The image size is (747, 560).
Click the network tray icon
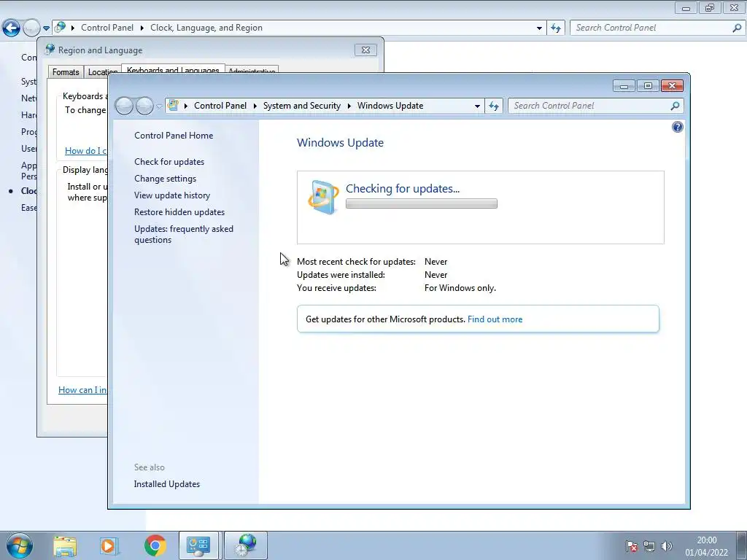pyautogui.click(x=649, y=546)
